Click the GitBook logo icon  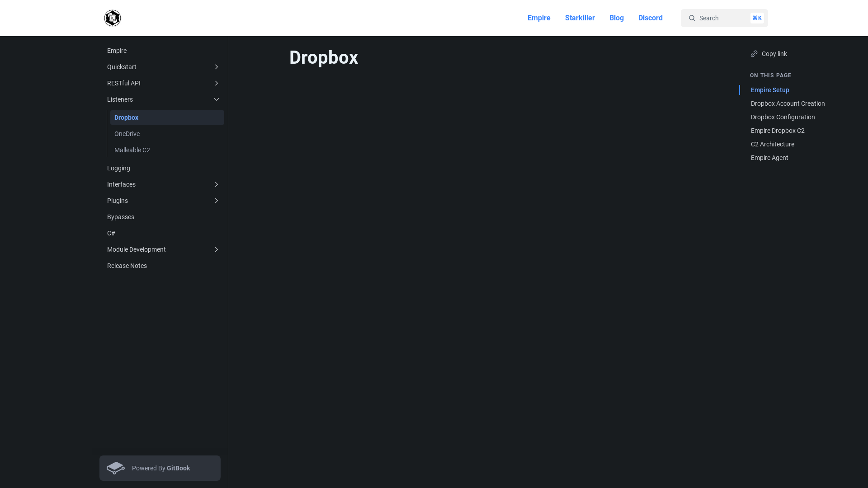(x=116, y=468)
